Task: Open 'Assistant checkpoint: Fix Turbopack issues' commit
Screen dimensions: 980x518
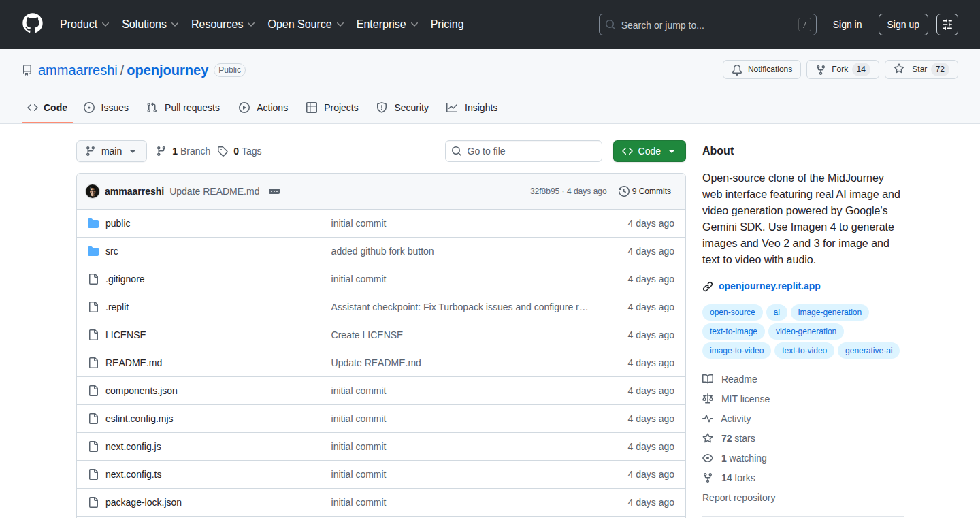Action: coord(460,307)
